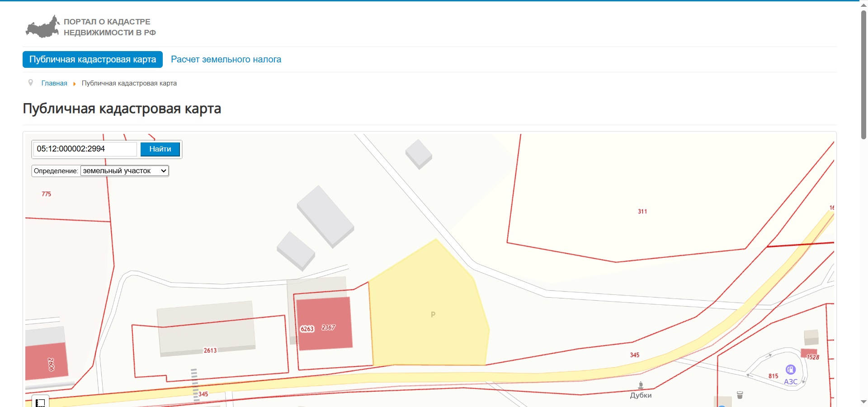Select the Публичная кадастровая карта tab
Screen dimensions: 868x407
93,59
